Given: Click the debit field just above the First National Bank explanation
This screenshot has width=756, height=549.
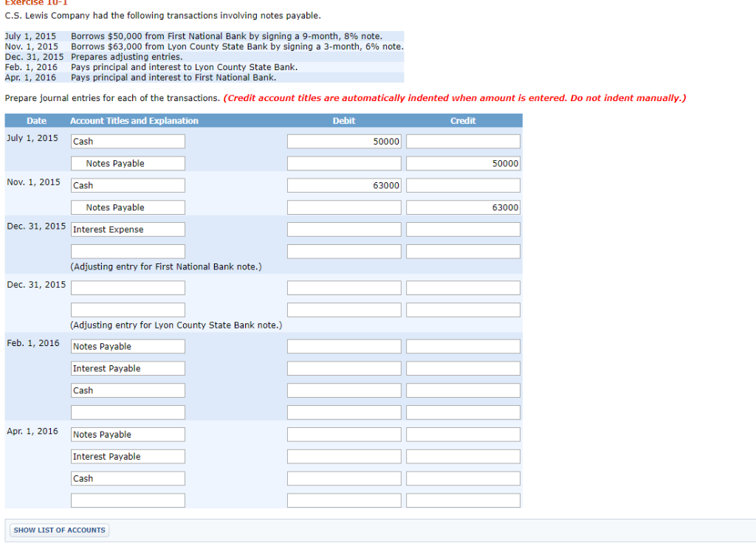Looking at the screenshot, I should [344, 252].
